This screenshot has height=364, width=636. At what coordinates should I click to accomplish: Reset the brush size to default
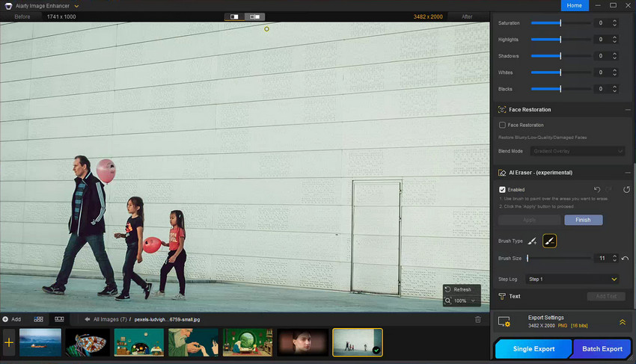coord(625,258)
